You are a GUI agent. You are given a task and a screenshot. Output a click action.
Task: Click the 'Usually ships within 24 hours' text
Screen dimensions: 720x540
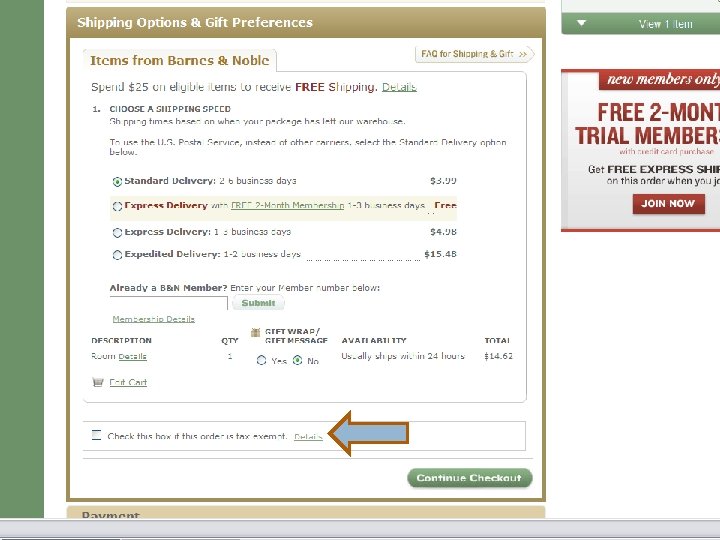click(x=403, y=356)
